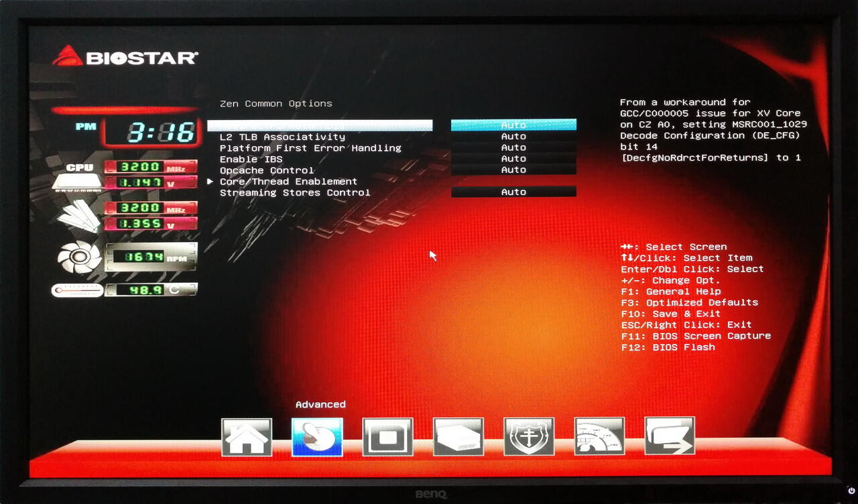Open the Save & Exit folder-arrow icon
Image resolution: width=858 pixels, height=504 pixels.
click(x=670, y=437)
